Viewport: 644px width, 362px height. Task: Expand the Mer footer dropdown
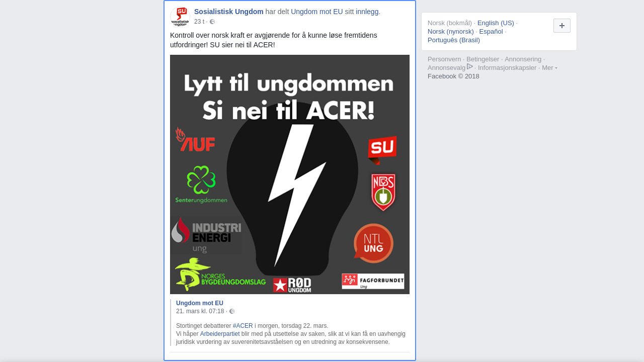549,67
